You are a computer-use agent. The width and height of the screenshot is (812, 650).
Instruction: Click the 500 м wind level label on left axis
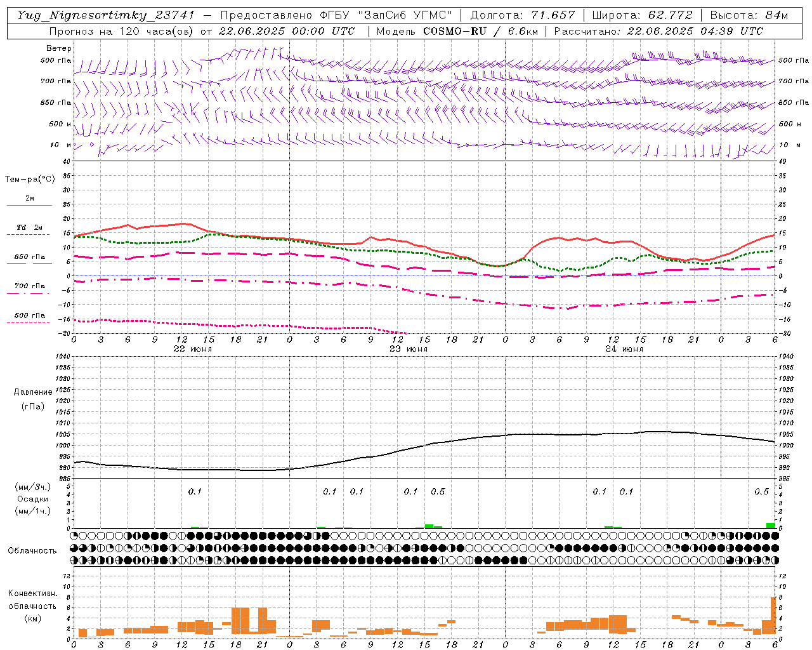[60, 124]
